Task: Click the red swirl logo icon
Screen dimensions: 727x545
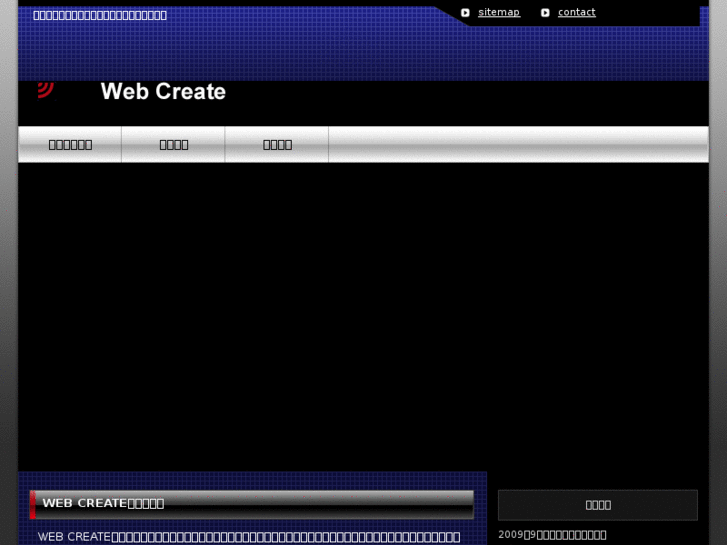Action: pos(46,90)
